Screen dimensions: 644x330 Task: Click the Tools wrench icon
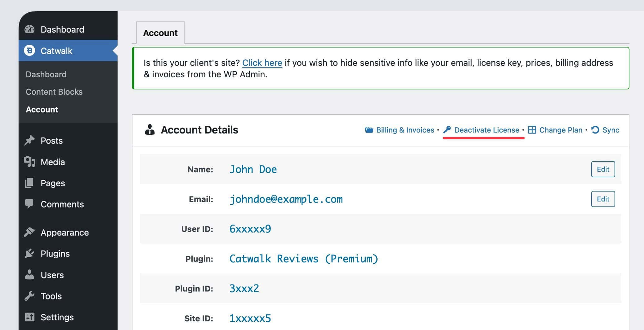click(29, 296)
